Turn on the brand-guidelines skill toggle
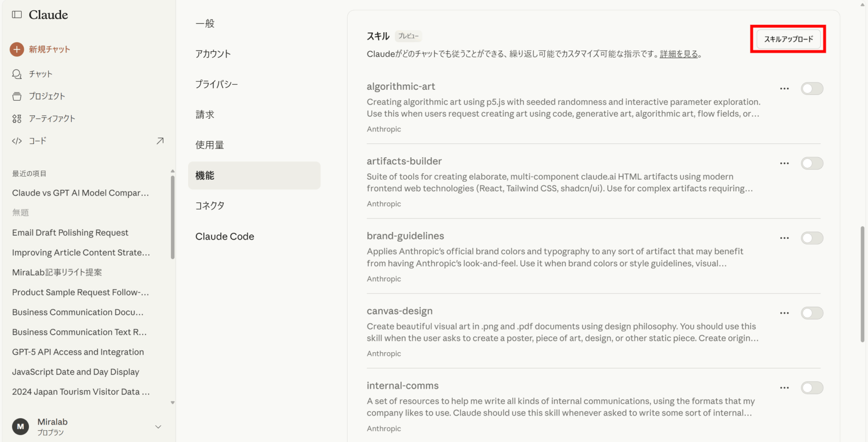The height and width of the screenshot is (442, 868). coord(812,238)
